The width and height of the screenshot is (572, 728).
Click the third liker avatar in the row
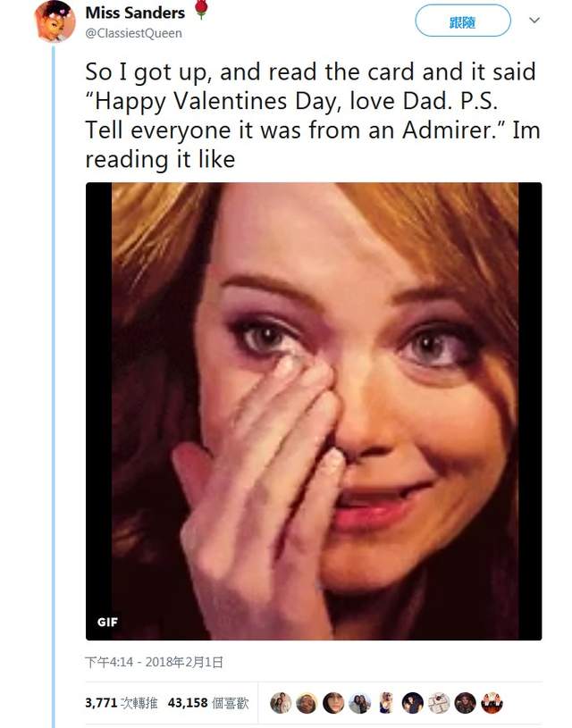[333, 702]
